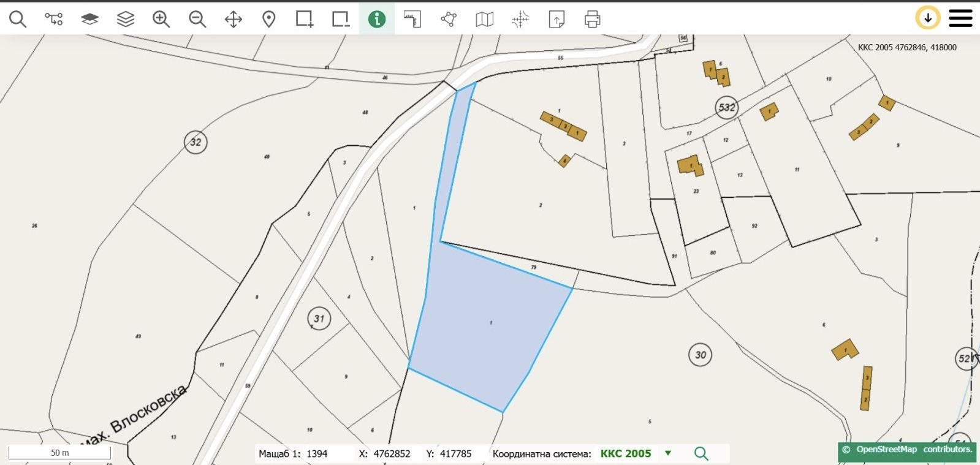Click the yellow-circled down arrow button

tap(927, 18)
